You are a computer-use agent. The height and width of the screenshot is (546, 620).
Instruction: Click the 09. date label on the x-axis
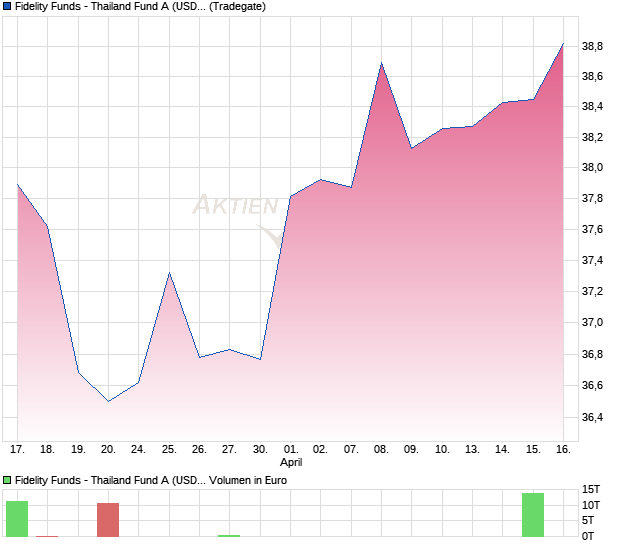click(411, 449)
